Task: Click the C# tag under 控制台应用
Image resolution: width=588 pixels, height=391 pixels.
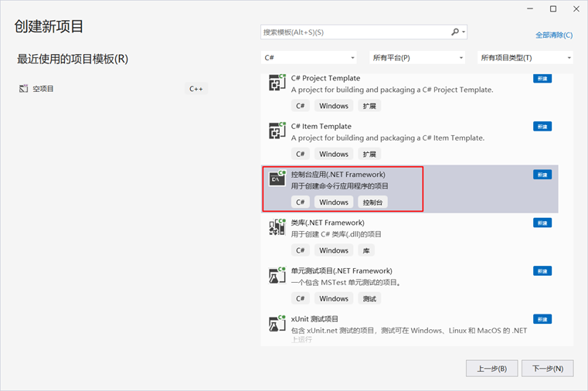Action: pos(301,202)
